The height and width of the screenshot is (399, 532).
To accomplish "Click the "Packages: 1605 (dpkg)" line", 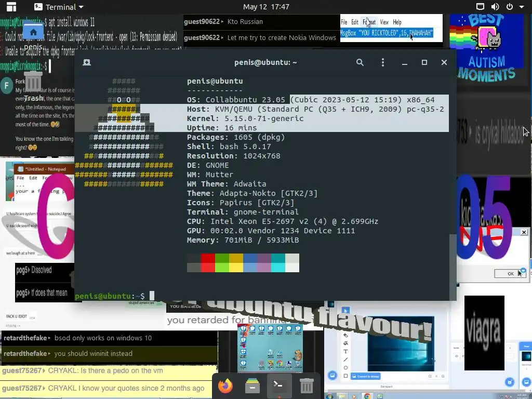I will pos(236,137).
